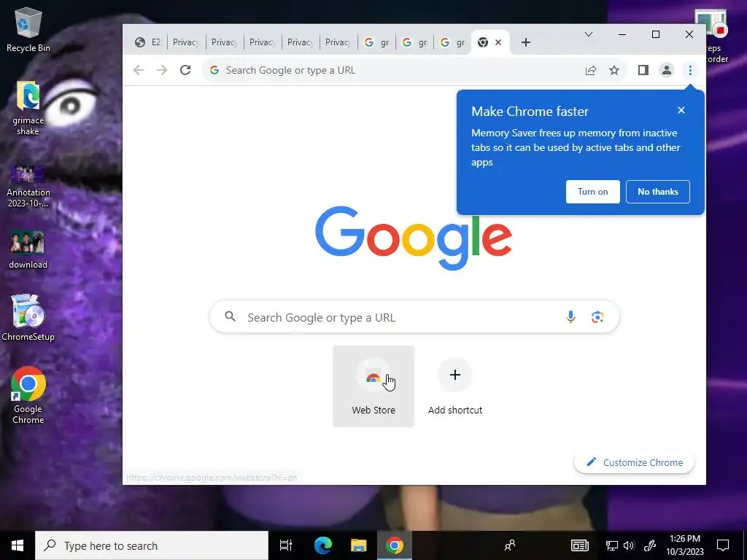Viewport: 747px width, 560px height.
Task: Select the Annotation 2023-10 desktop image
Action: coord(28,186)
